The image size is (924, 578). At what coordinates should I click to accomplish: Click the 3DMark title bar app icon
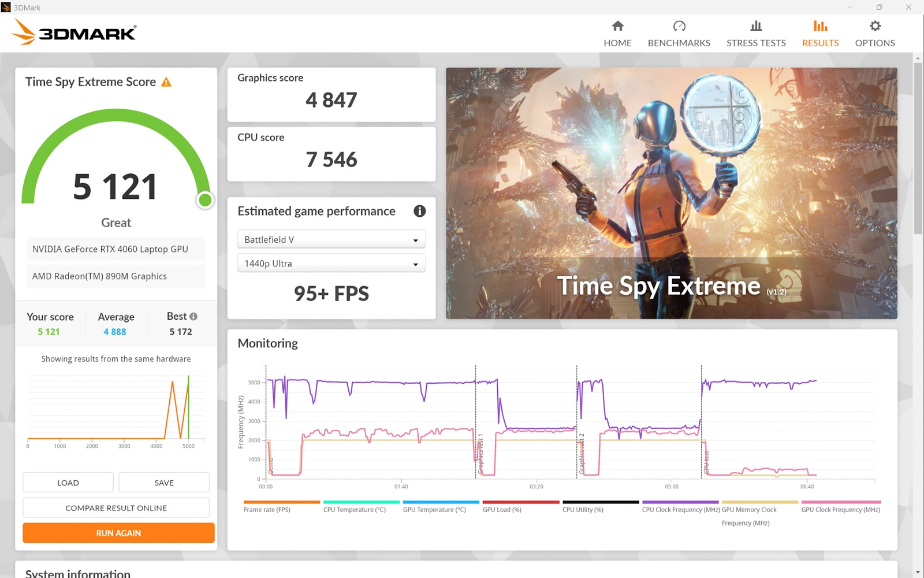pyautogui.click(x=6, y=7)
